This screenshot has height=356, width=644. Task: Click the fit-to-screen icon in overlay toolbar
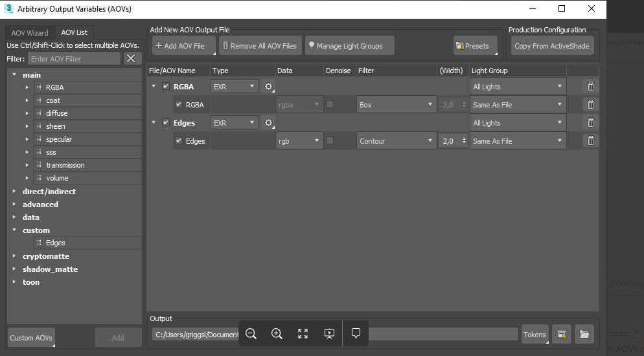(x=303, y=333)
